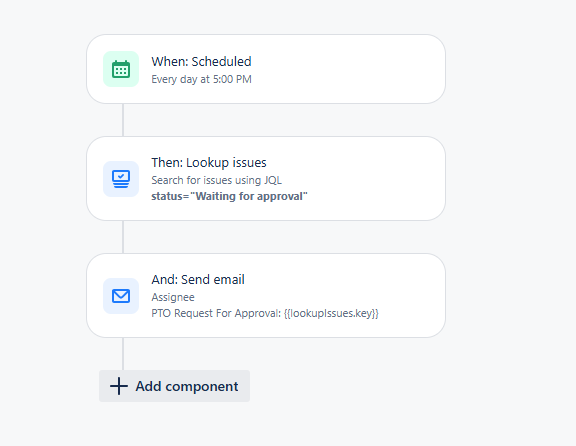Click the 'When: Scheduled' title
Image resolution: width=576 pixels, height=446 pixels.
201,62
